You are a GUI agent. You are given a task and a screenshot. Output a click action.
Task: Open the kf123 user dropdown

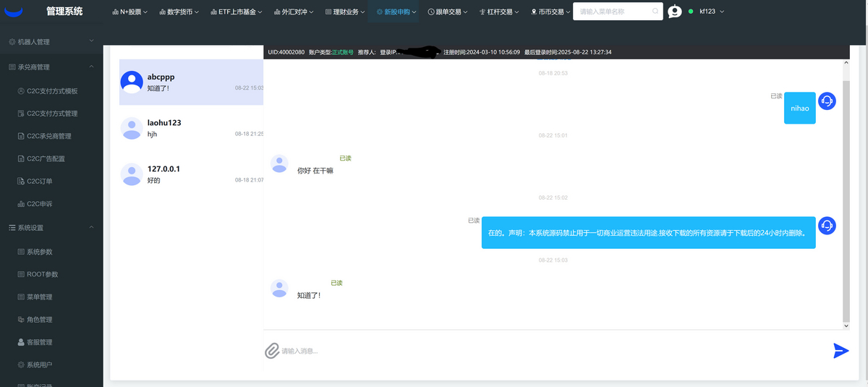click(712, 12)
